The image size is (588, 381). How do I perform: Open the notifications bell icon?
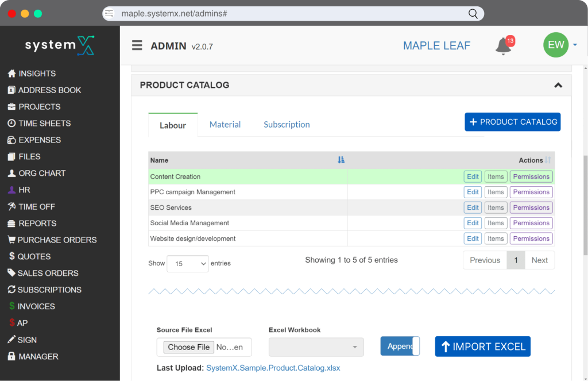pyautogui.click(x=504, y=46)
